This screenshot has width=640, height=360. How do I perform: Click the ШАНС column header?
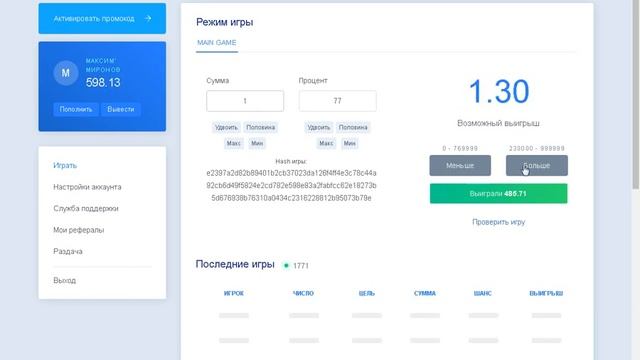[482, 293]
